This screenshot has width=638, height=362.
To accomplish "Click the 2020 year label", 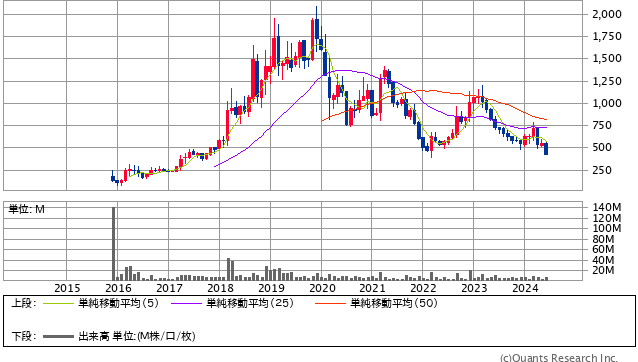I will (322, 288).
